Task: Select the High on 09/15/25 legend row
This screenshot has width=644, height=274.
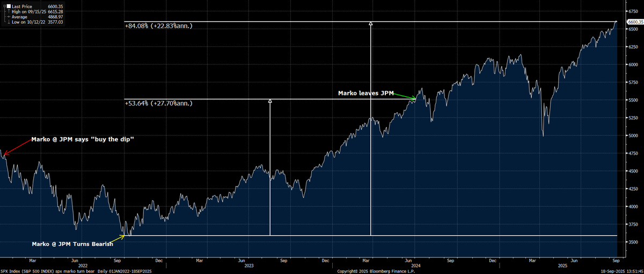Action: tap(35, 11)
